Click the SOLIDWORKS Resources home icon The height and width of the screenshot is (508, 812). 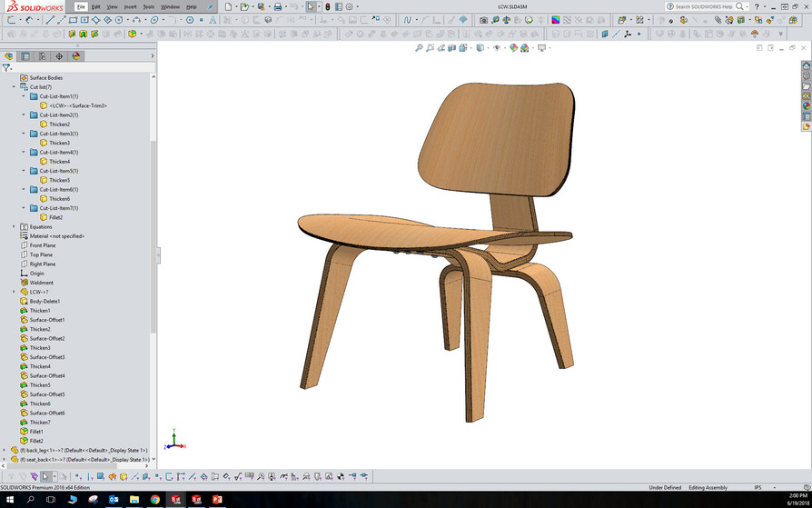tap(807, 66)
